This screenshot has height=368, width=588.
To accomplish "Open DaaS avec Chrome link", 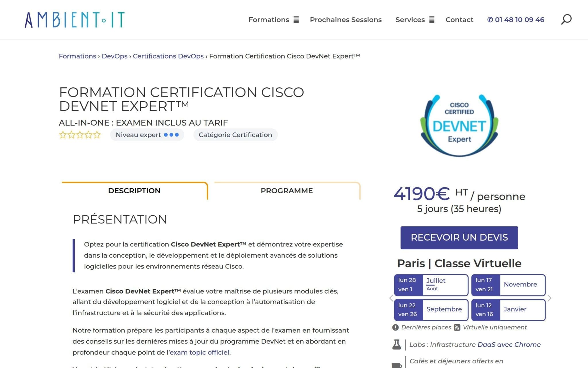I will pyautogui.click(x=509, y=344).
